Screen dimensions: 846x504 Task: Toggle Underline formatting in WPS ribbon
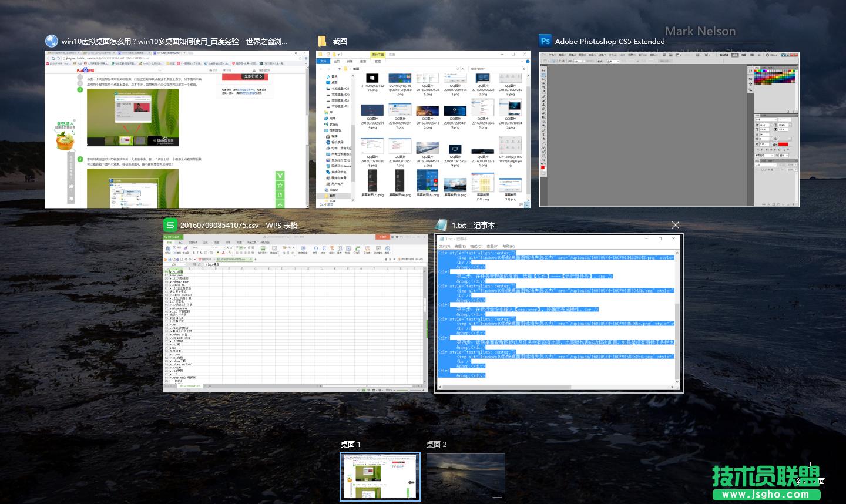click(x=200, y=251)
